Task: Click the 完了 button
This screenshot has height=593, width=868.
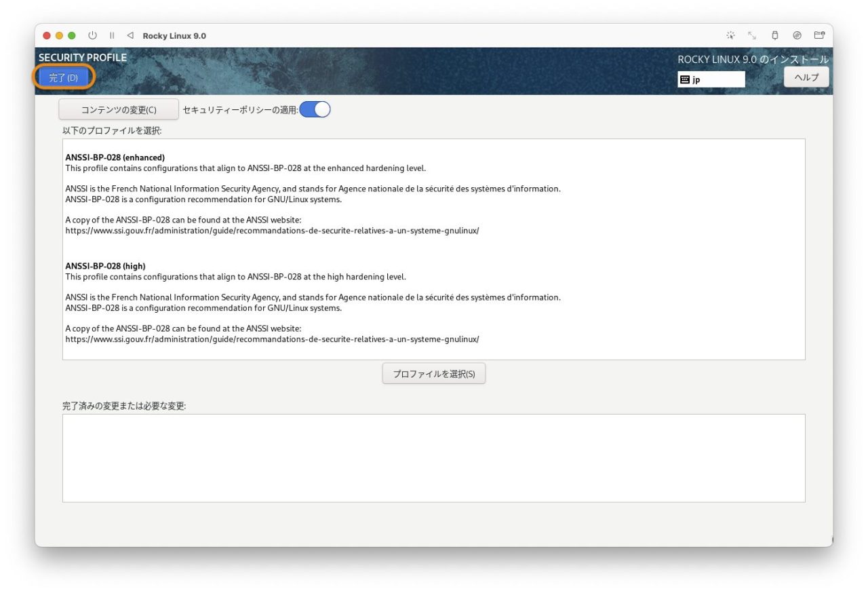Action: point(63,77)
